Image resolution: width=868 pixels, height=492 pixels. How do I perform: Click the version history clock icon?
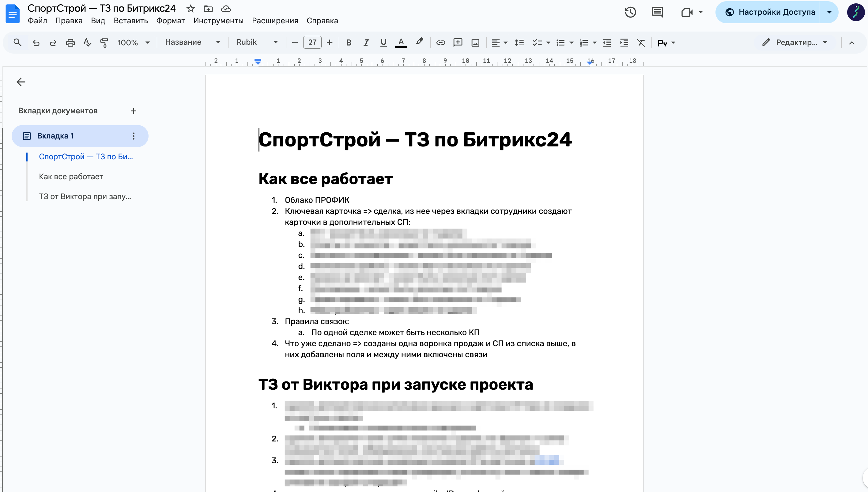point(630,13)
